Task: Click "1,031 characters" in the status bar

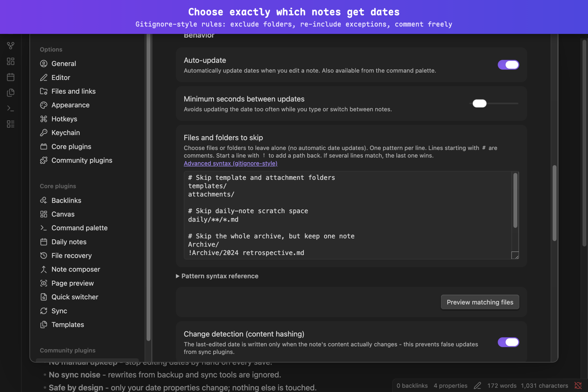Action: point(544,386)
